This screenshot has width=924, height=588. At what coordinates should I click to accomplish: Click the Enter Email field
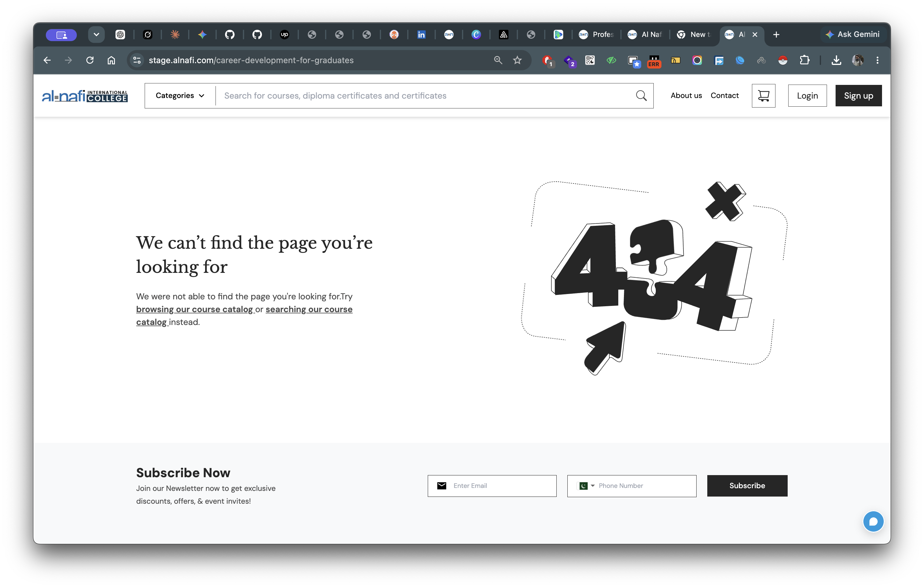pos(492,486)
